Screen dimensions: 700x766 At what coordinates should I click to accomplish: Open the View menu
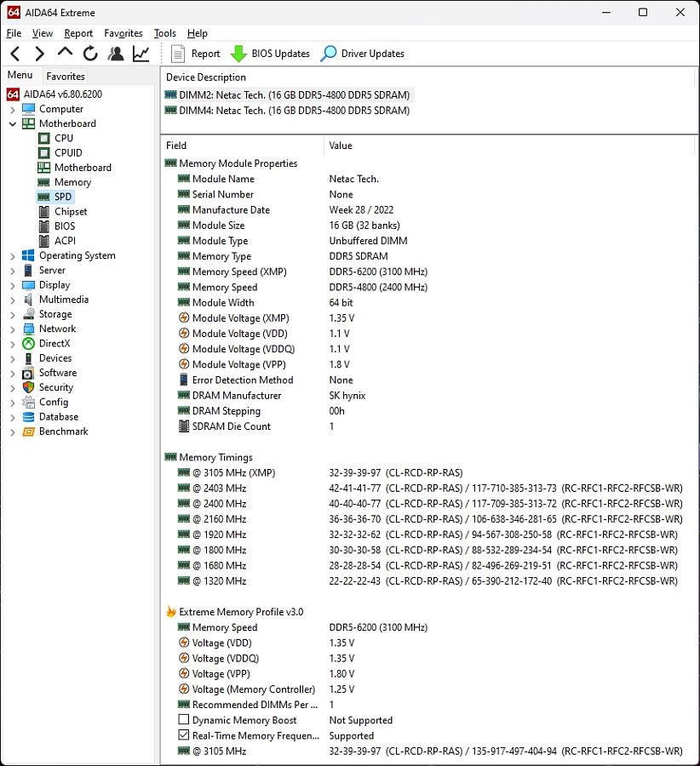click(x=43, y=33)
